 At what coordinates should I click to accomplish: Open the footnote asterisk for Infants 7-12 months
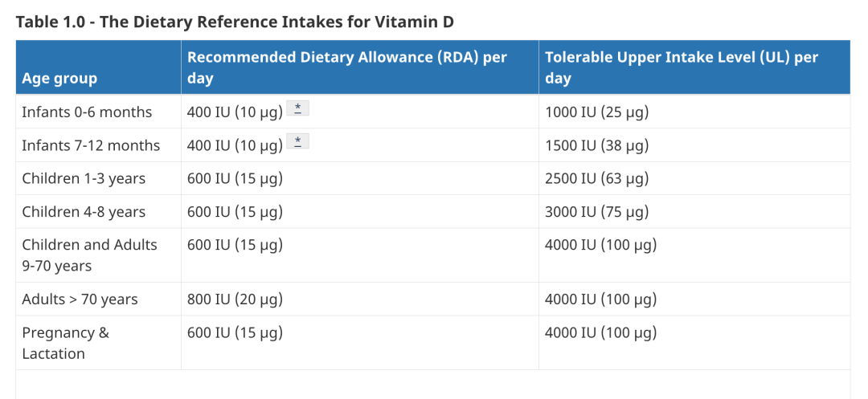click(x=297, y=142)
